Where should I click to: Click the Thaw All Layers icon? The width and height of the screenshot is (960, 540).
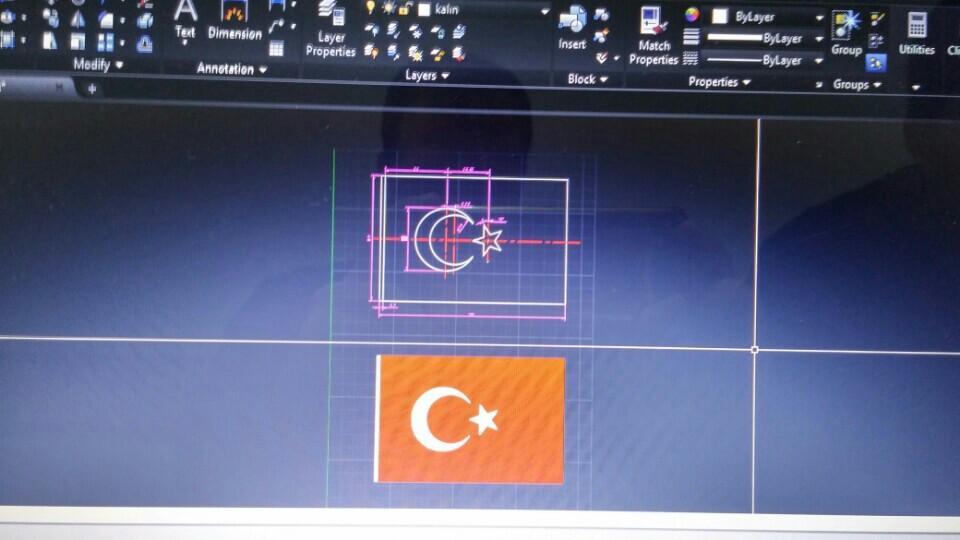click(x=415, y=53)
